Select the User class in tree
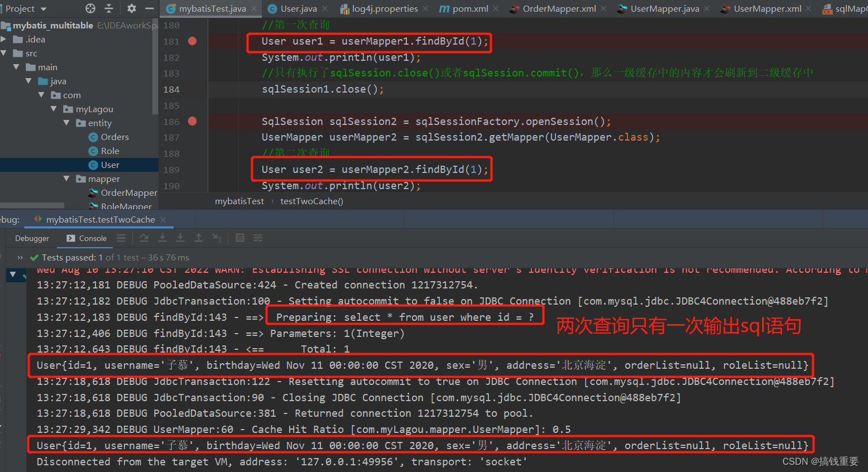The height and width of the screenshot is (472, 868). pyautogui.click(x=104, y=165)
